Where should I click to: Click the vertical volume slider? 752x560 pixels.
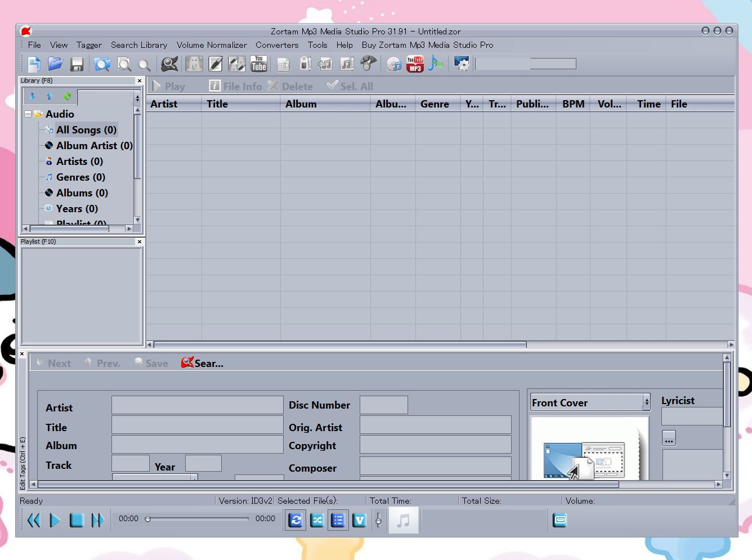click(378, 520)
